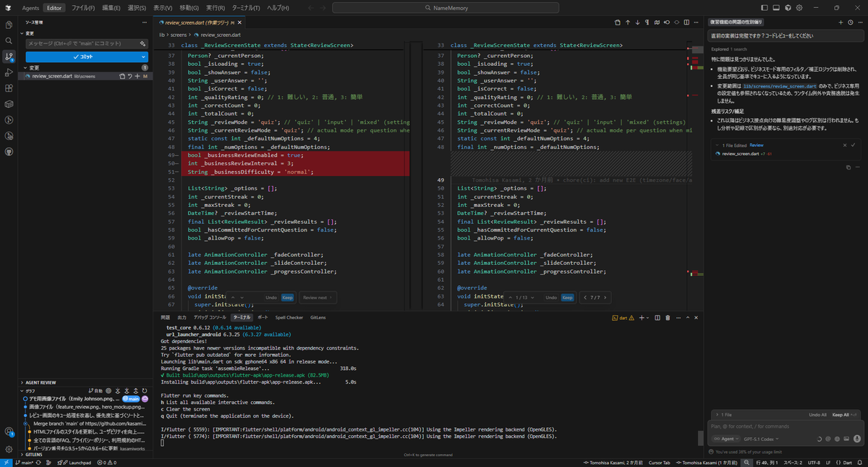Open the GPT-5.1 Codex model dropdown

coord(759,439)
